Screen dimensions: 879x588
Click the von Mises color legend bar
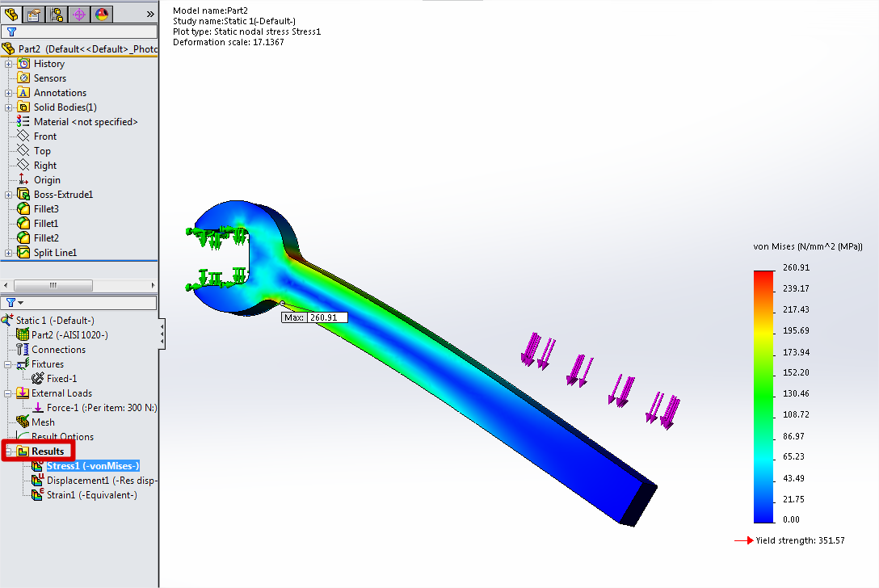tap(763, 396)
